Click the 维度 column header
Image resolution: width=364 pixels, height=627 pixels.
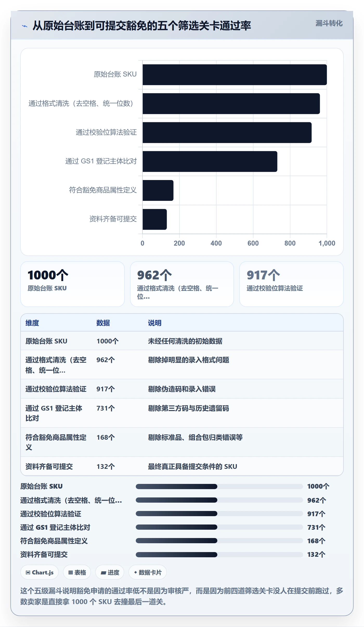coord(32,323)
